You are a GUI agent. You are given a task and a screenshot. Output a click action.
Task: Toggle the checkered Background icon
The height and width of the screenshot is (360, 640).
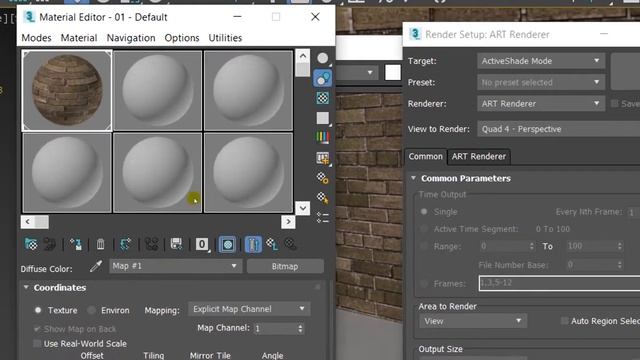pos(322,98)
